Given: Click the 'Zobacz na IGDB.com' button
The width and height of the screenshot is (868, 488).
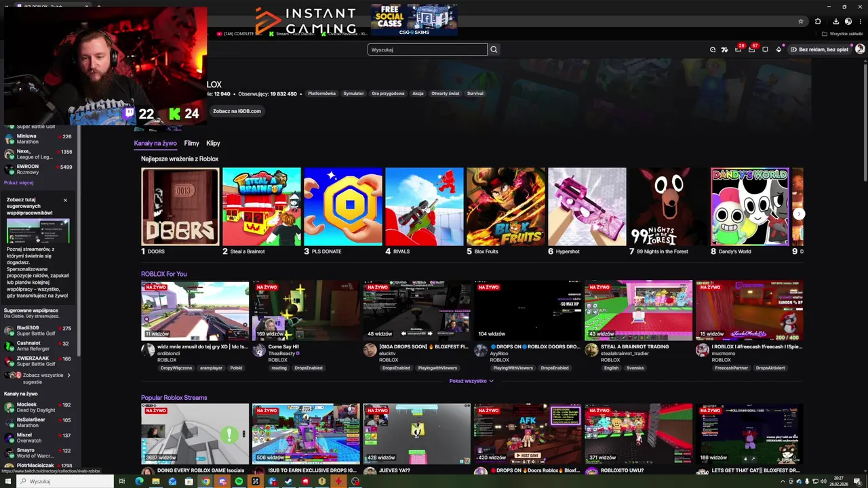Looking at the screenshot, I should 237,111.
